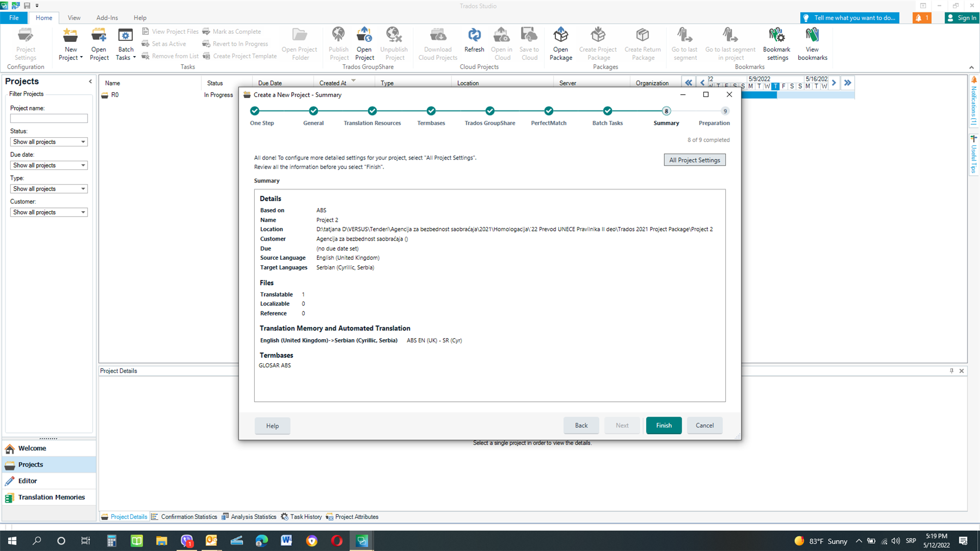Switch to the Home ribbon tab
The image size is (980, 551).
[44, 17]
